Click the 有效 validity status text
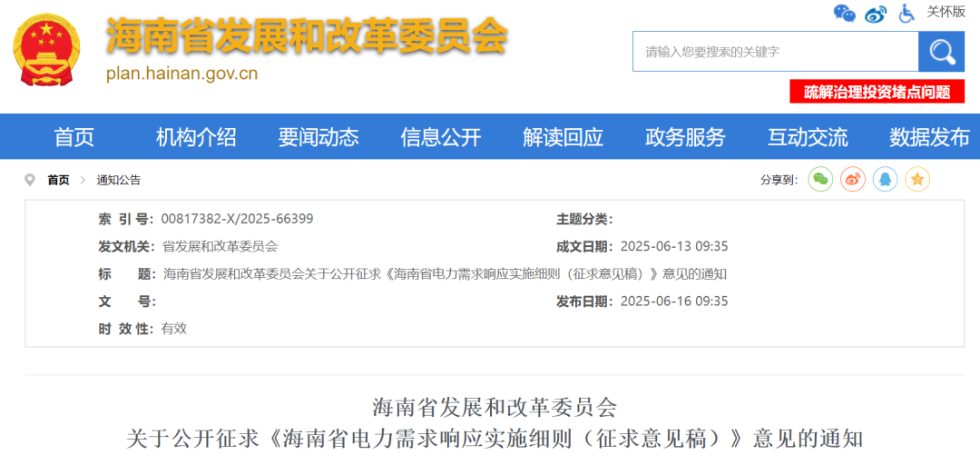 coord(174,329)
